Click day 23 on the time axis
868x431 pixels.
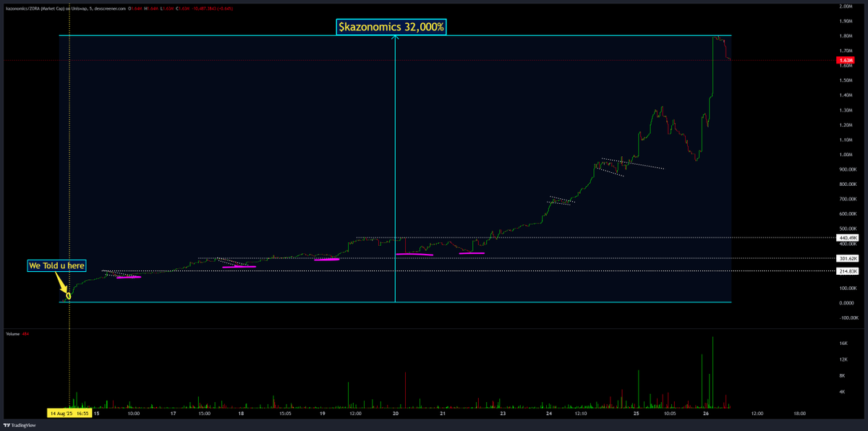click(503, 414)
